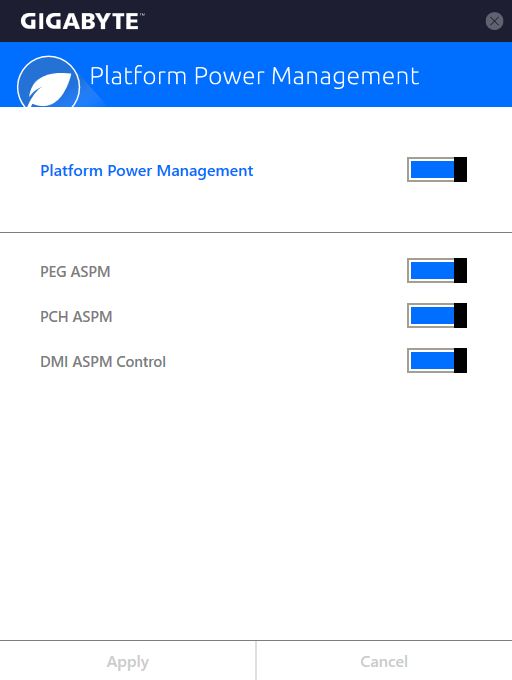The width and height of the screenshot is (512, 680).
Task: Apply the power management changes
Action: pos(128,661)
